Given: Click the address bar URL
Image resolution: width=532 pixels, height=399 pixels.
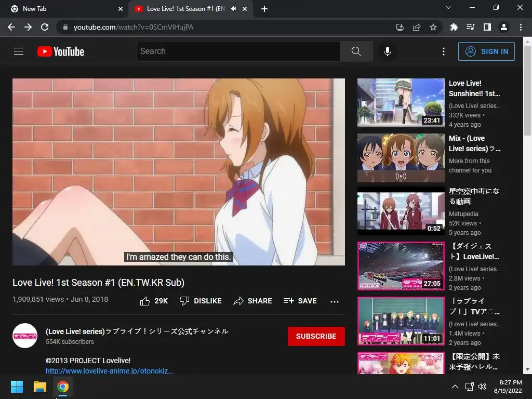Looking at the screenshot, I should pyautogui.click(x=134, y=27).
